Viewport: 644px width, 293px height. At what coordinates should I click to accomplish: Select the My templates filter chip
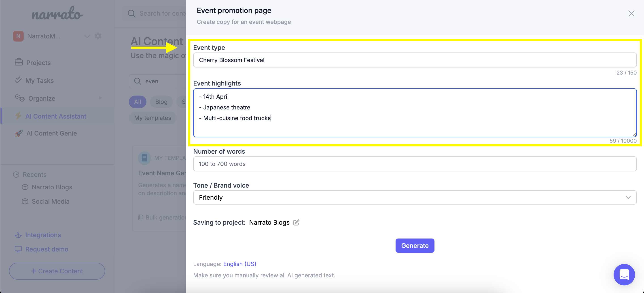[x=153, y=118]
